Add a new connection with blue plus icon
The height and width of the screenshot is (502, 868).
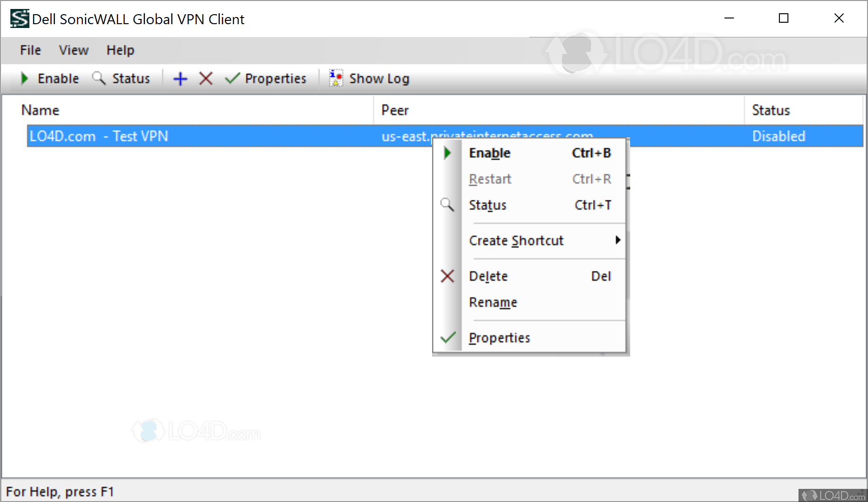180,79
